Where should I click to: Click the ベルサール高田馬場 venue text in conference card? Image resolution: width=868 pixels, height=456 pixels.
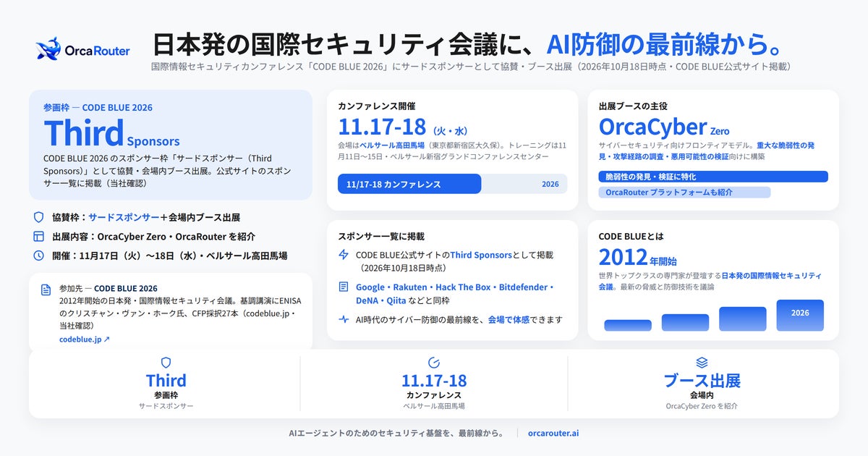click(x=391, y=145)
